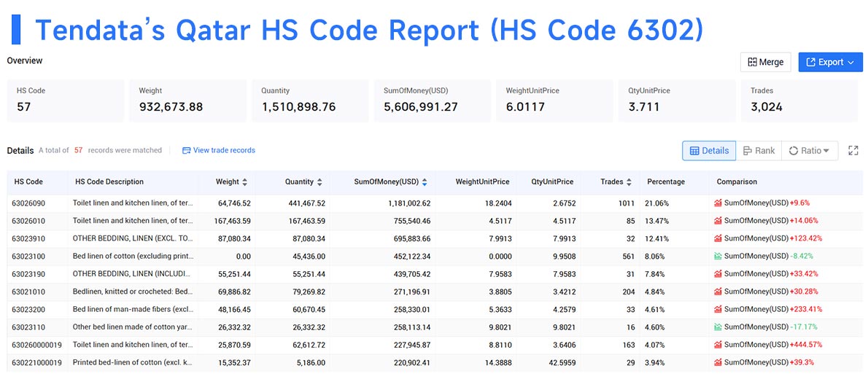The image size is (868, 379).
Task: Click the green chart icon in the 63023110 row
Action: (718, 327)
